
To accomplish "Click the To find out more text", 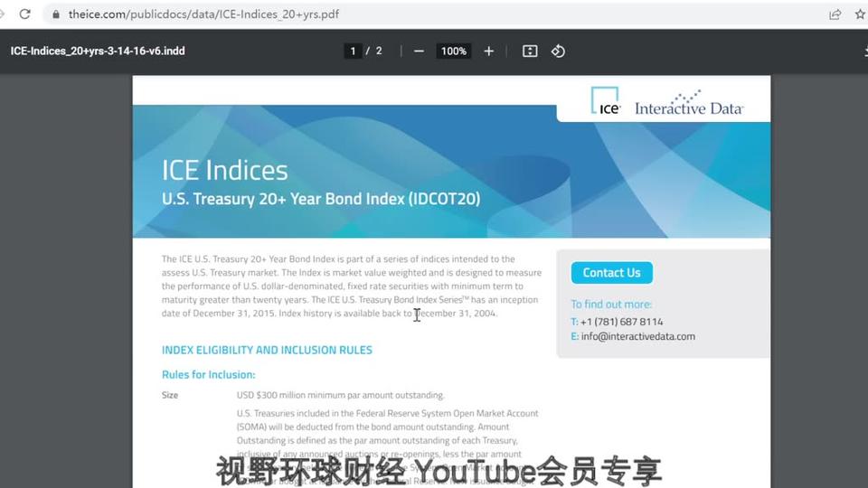I will [x=611, y=305].
